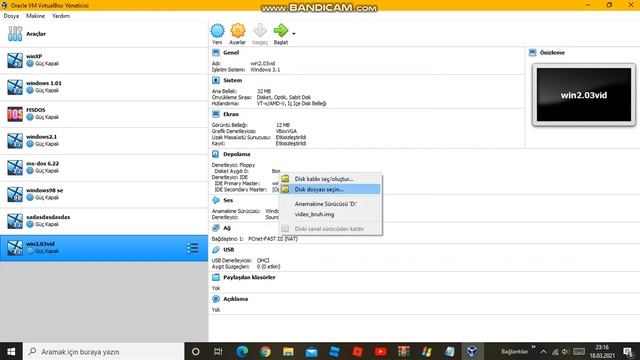Viewport: 640px width, 360px height.
Task: Select the winXP virtual machine
Action: tap(104, 60)
